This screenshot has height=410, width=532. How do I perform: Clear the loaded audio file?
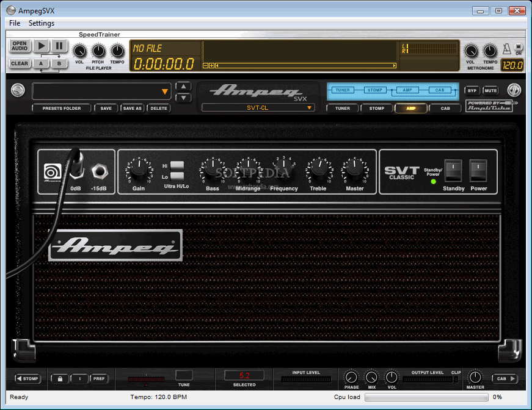tap(20, 63)
